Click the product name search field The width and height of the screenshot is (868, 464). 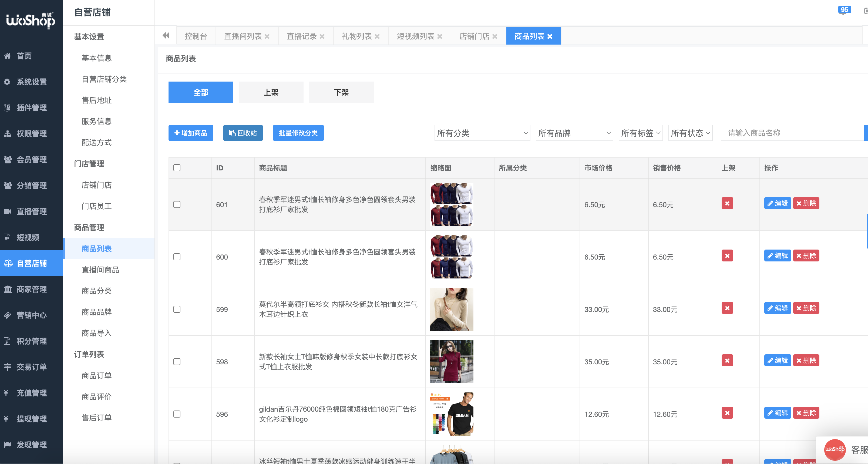point(792,133)
